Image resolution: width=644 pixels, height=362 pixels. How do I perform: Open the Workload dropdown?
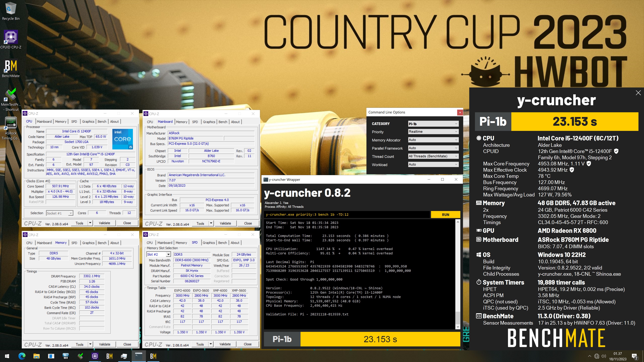pos(433,164)
